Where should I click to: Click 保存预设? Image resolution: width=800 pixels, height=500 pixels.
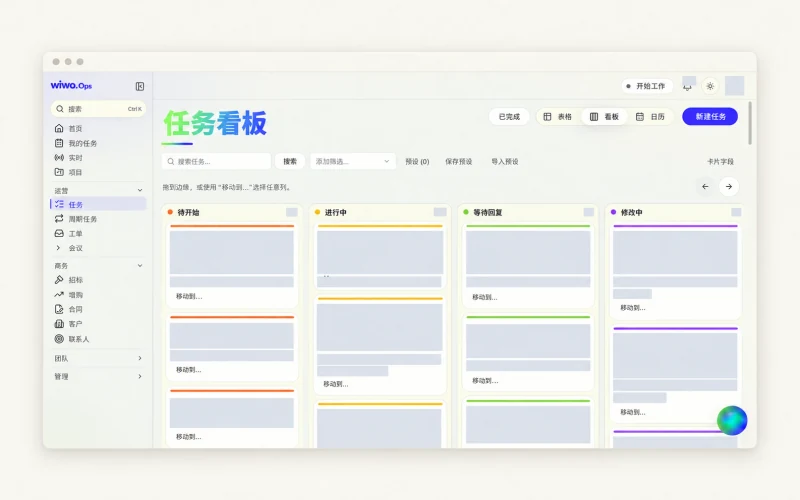pyautogui.click(x=458, y=161)
